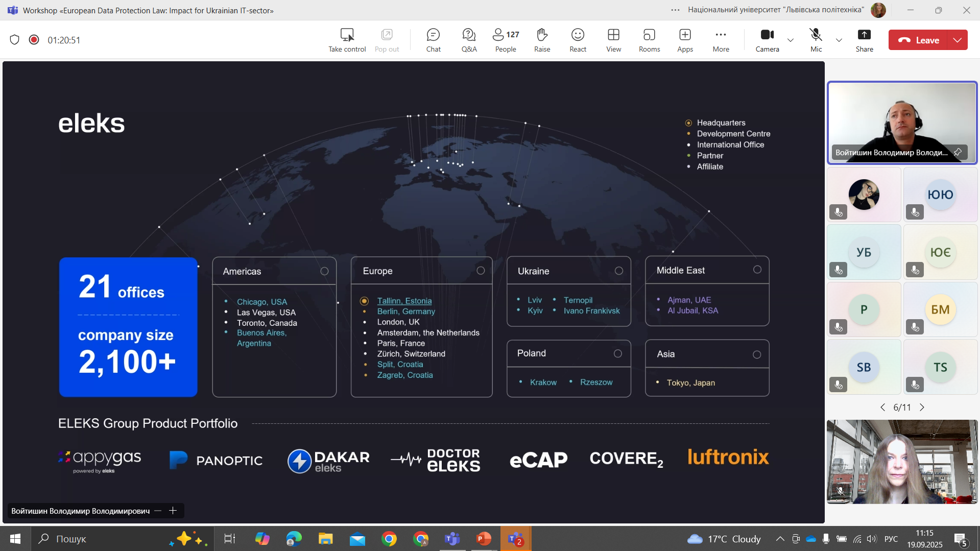Click the Europe radio circle

coord(481,271)
